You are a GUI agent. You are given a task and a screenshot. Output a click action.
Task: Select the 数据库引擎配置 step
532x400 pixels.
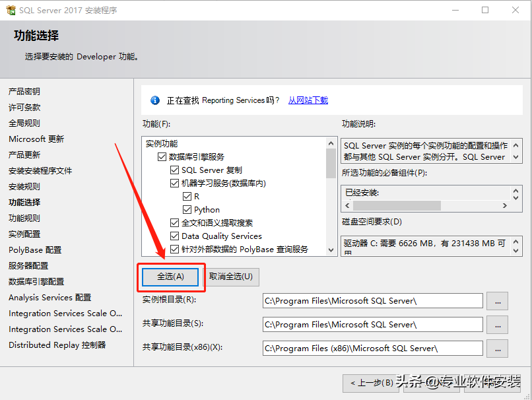click(x=36, y=282)
